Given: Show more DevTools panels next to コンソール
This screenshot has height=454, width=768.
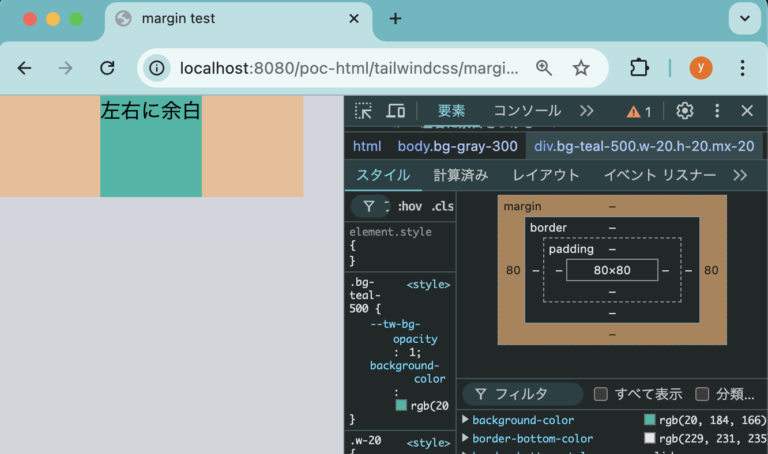Looking at the screenshot, I should pos(587,111).
